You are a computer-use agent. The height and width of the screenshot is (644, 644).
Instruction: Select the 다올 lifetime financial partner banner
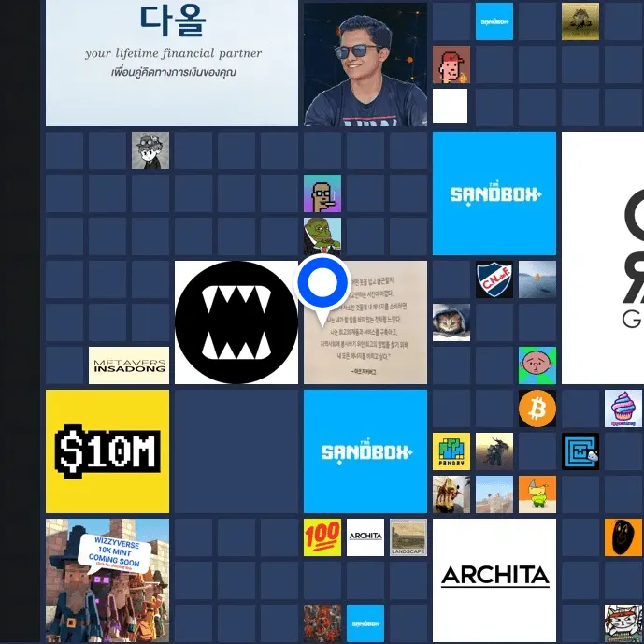tap(172, 63)
